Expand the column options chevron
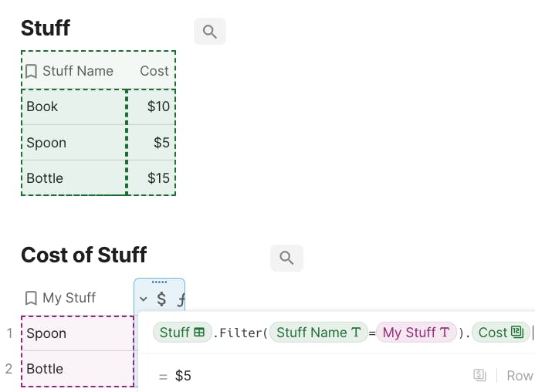535x392 pixels. tap(144, 299)
